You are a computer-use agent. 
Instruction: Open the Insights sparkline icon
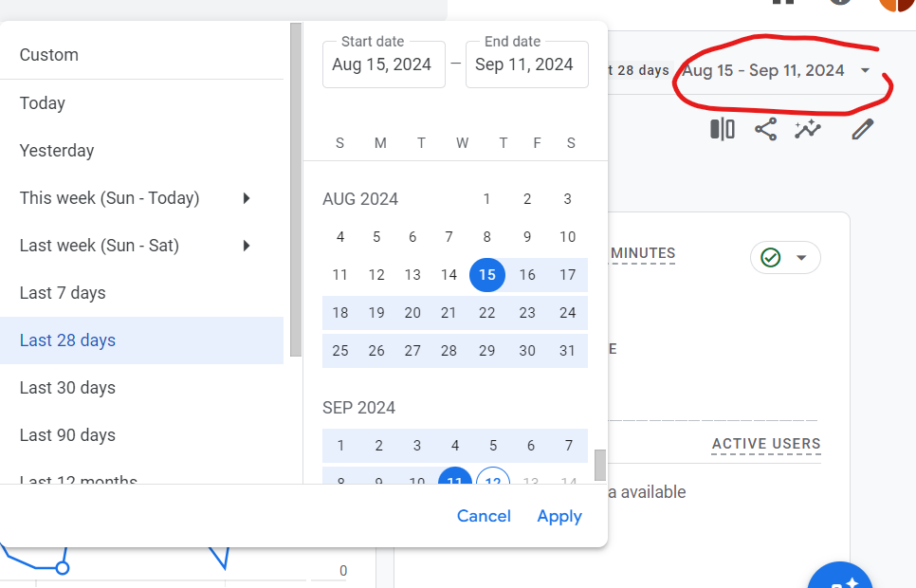coord(808,129)
